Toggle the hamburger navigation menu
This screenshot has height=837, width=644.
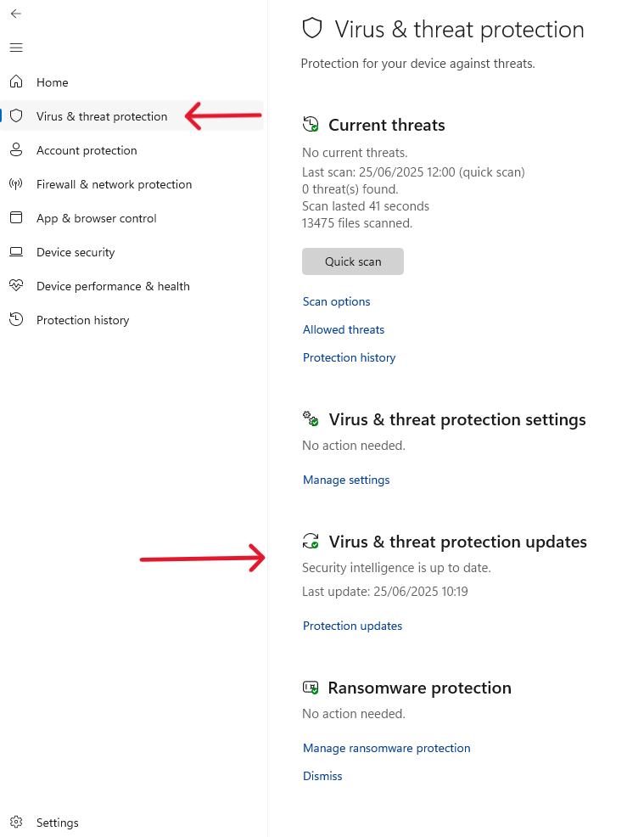(x=16, y=48)
